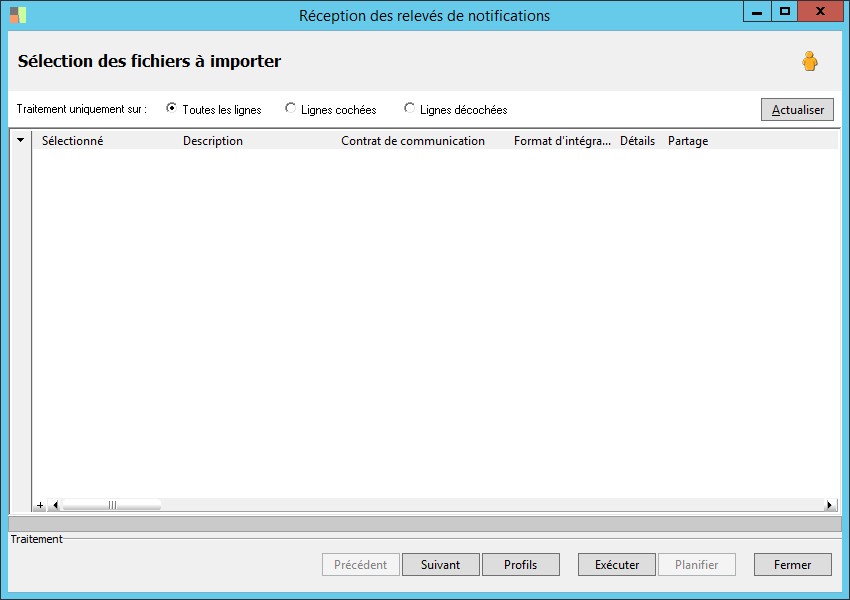
Task: Click the application icon in title bar
Action: 18,15
